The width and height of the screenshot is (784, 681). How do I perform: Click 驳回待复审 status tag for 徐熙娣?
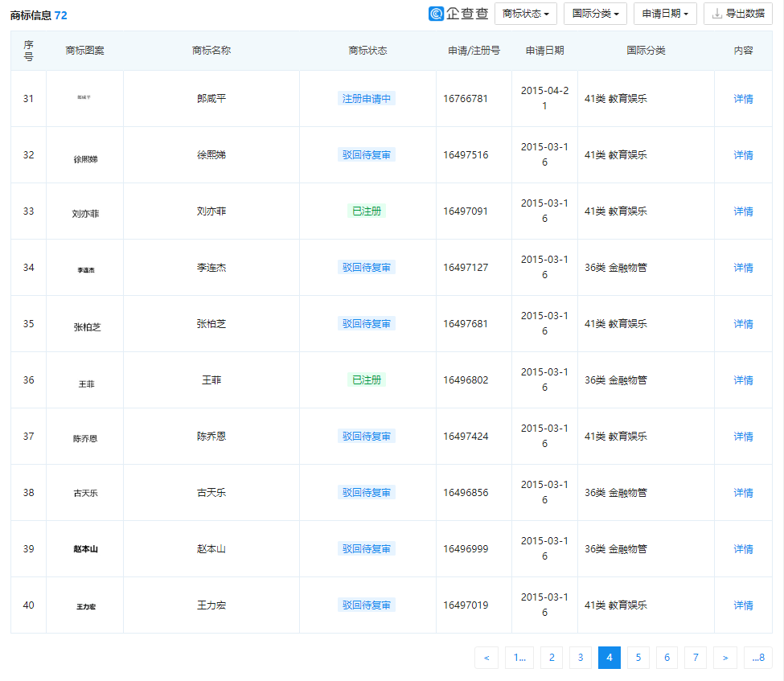pyautogui.click(x=367, y=155)
